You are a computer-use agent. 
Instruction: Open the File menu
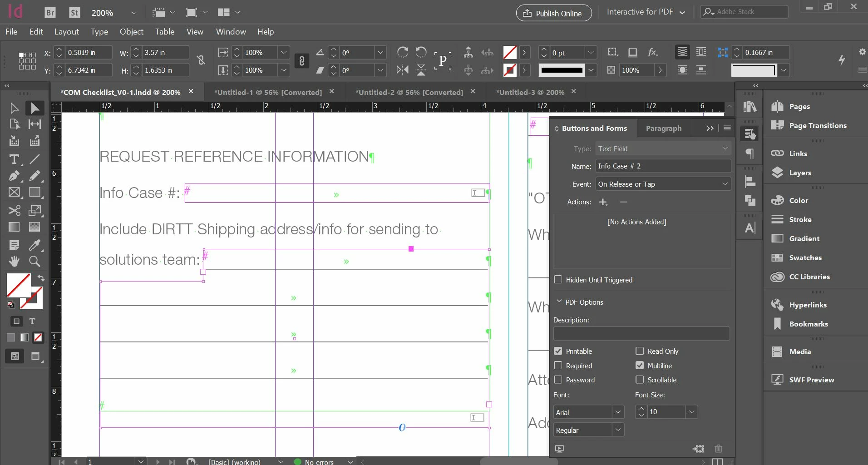pos(11,32)
